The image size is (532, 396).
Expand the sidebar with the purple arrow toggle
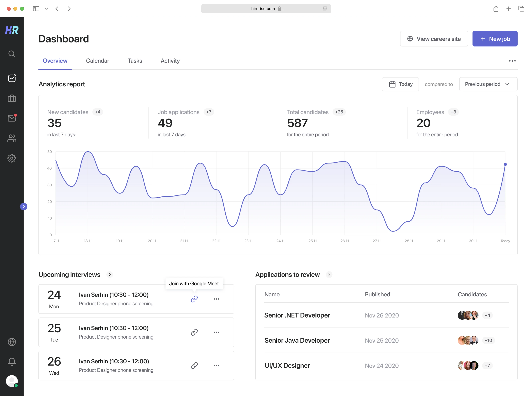[x=23, y=207]
